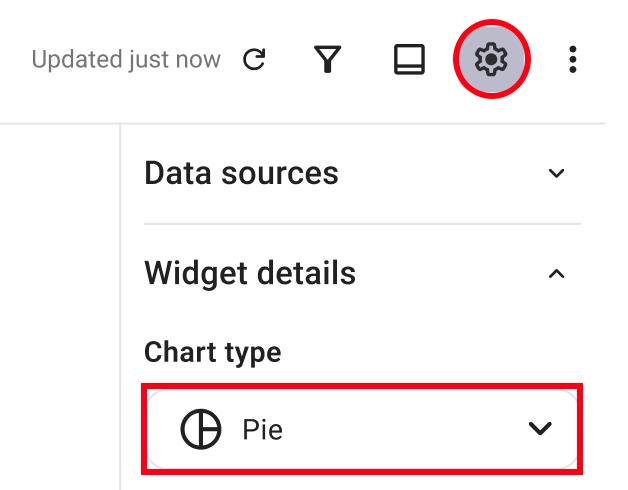Click the 'Pie' value text

pos(263,430)
